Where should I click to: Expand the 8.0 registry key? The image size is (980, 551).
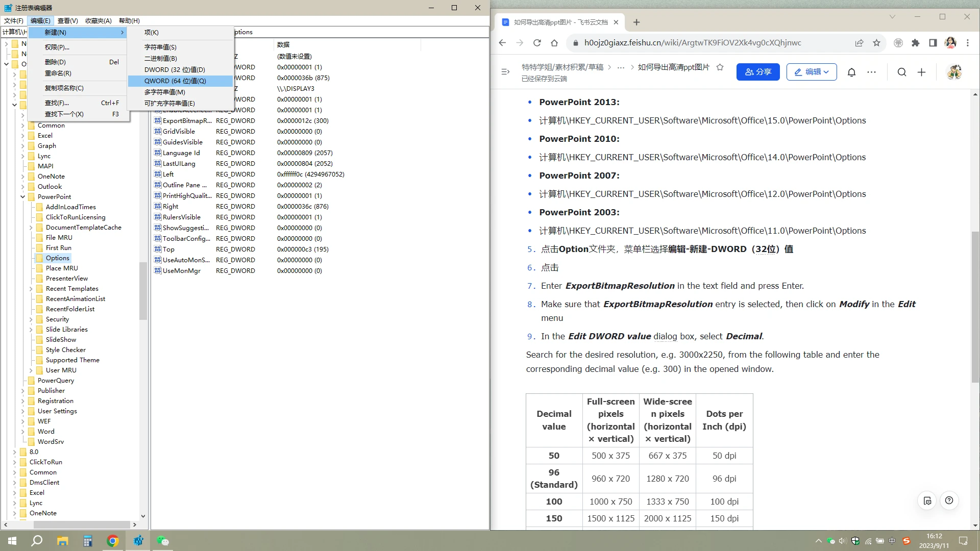14,452
